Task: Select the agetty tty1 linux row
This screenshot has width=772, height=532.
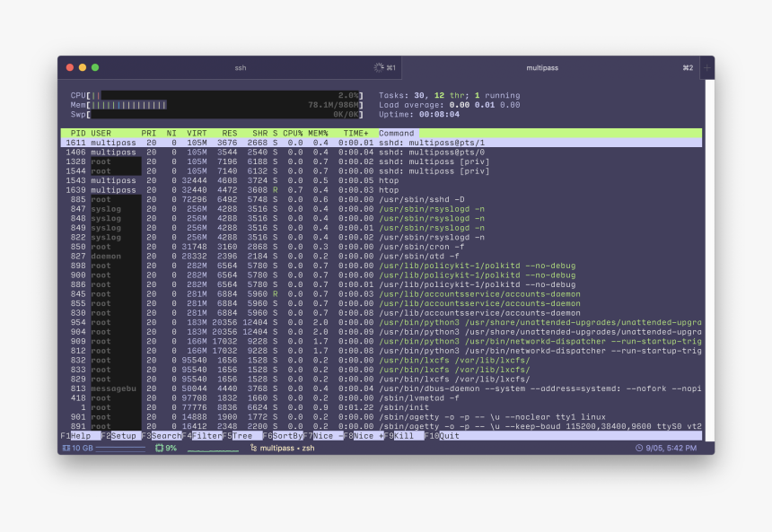Action: pos(382,417)
